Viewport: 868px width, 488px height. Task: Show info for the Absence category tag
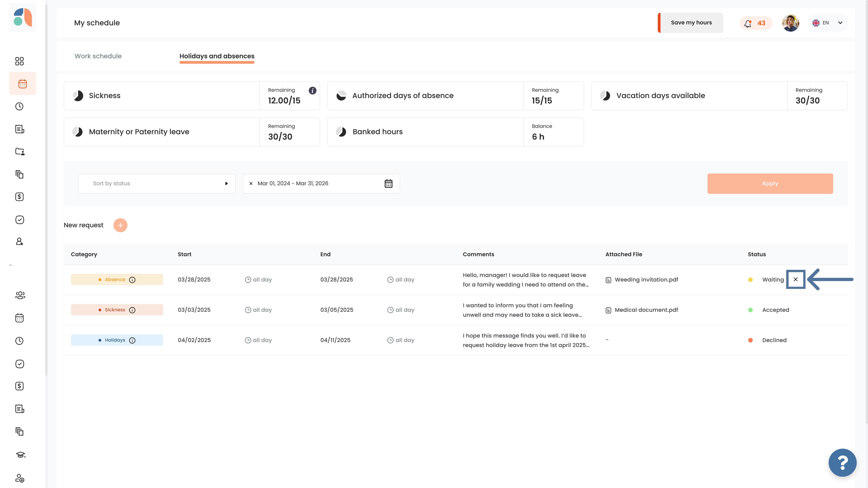coord(132,280)
